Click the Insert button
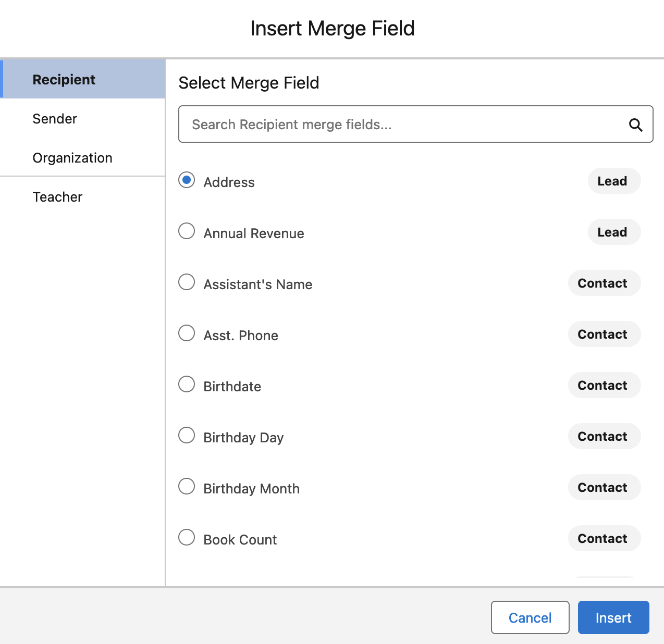Screen dimensions: 664x644 coord(613,617)
